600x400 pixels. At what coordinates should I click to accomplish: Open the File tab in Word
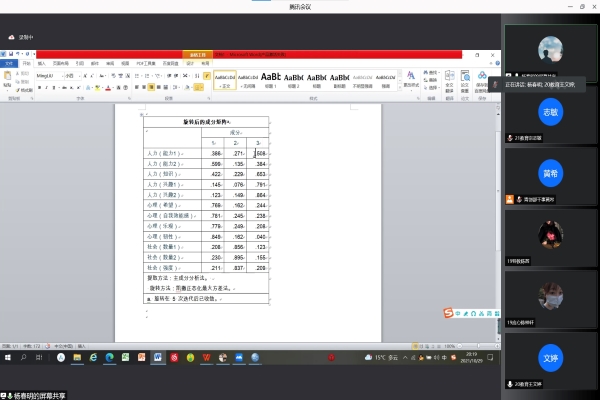[9, 62]
